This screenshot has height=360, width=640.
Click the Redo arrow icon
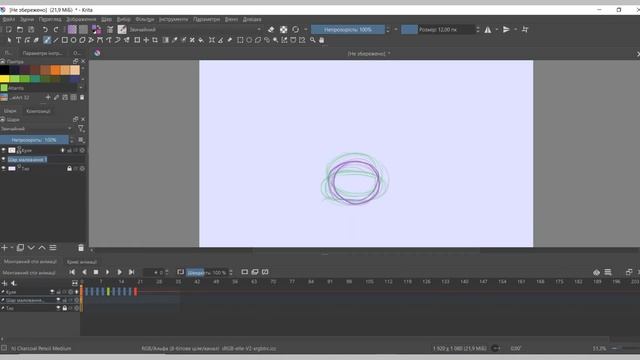(x=56, y=29)
